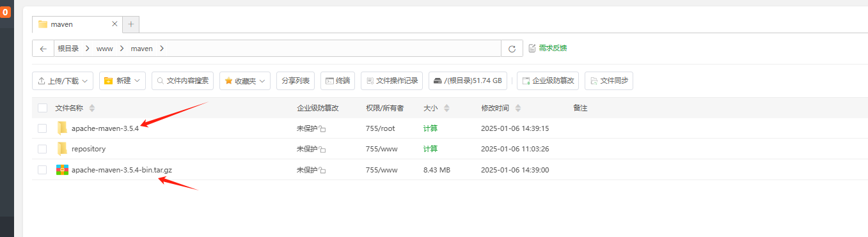Sort by 大小 column arrows
The image size is (868, 237).
coord(446,108)
